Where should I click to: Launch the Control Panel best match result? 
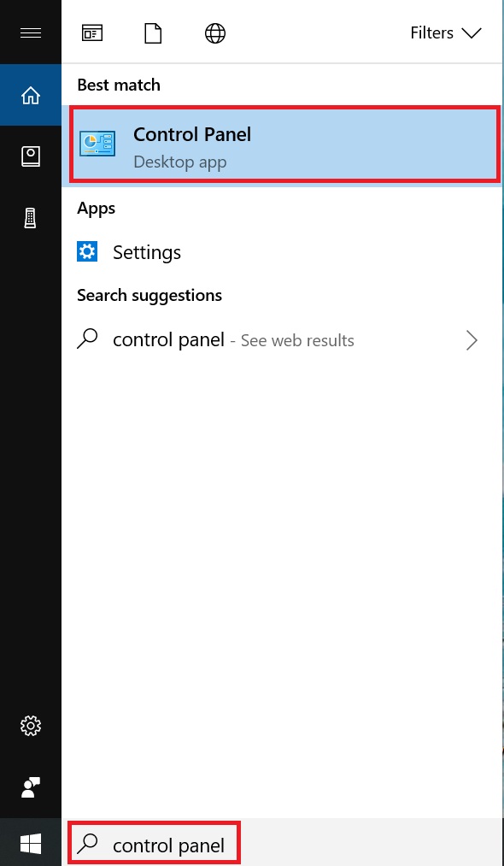[284, 145]
